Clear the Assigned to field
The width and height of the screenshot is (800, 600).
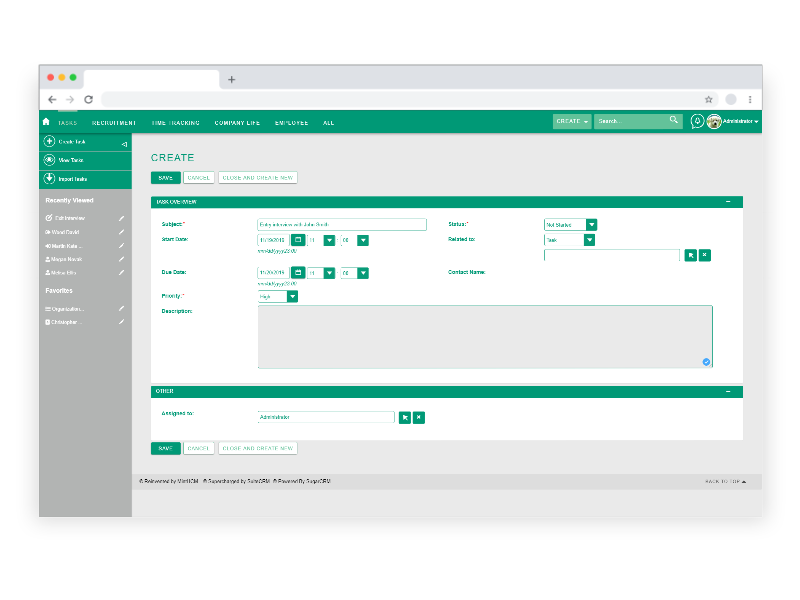click(x=419, y=418)
